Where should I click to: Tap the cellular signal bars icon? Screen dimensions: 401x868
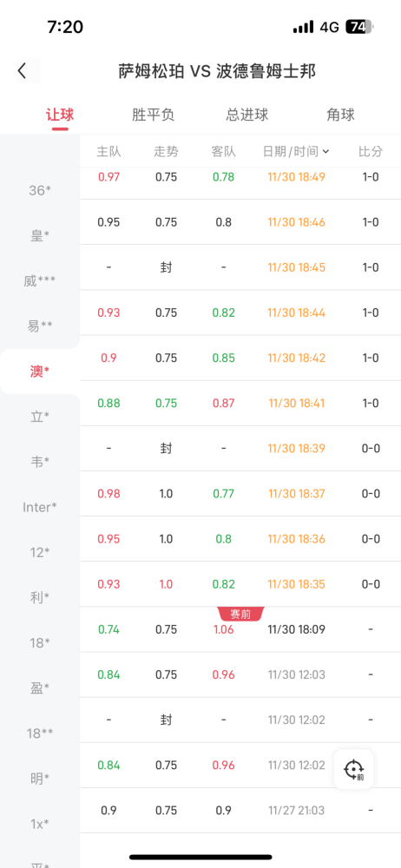(x=304, y=27)
